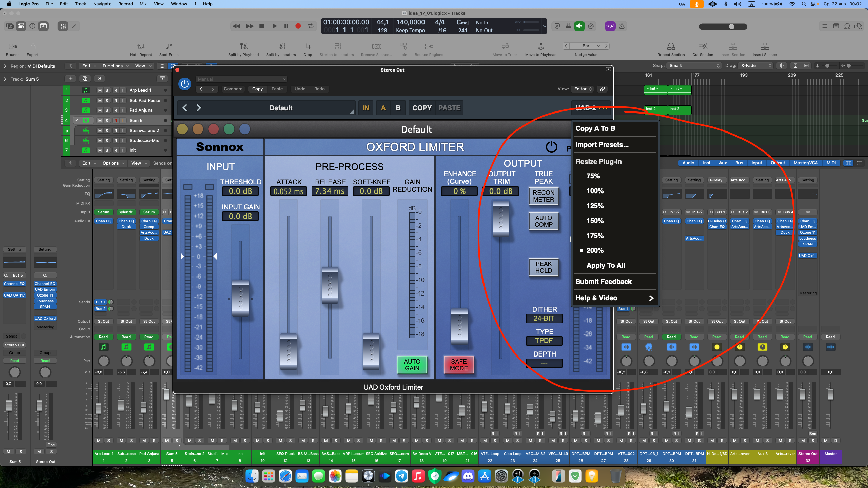The width and height of the screenshot is (868, 488).
Task: Toggle the Stereo Out plugin power button
Action: coord(185,84)
